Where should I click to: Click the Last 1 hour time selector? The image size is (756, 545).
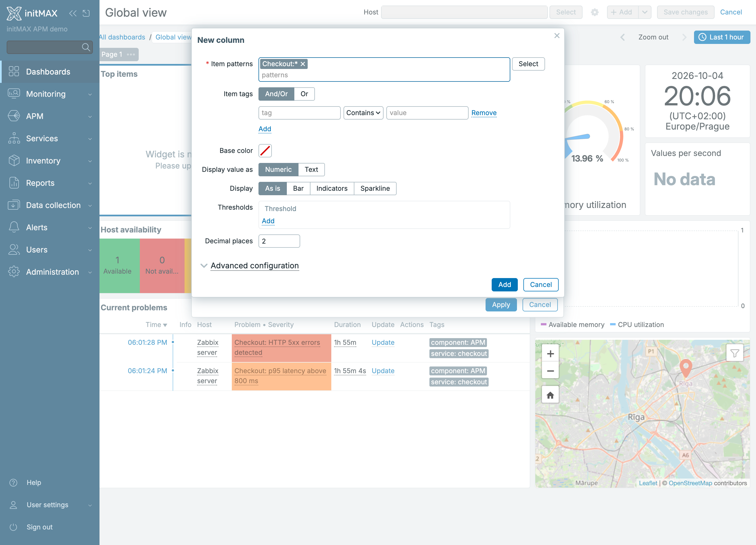click(722, 37)
